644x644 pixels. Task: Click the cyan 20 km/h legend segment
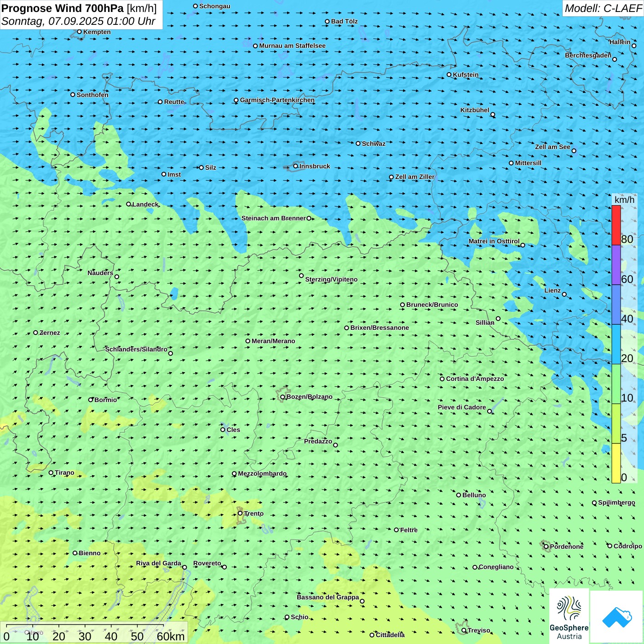(616, 345)
